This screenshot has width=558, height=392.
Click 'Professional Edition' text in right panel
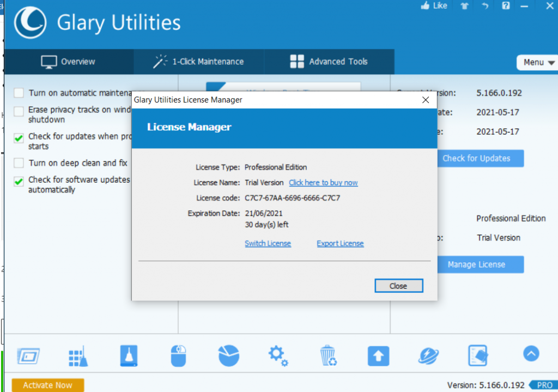click(511, 219)
